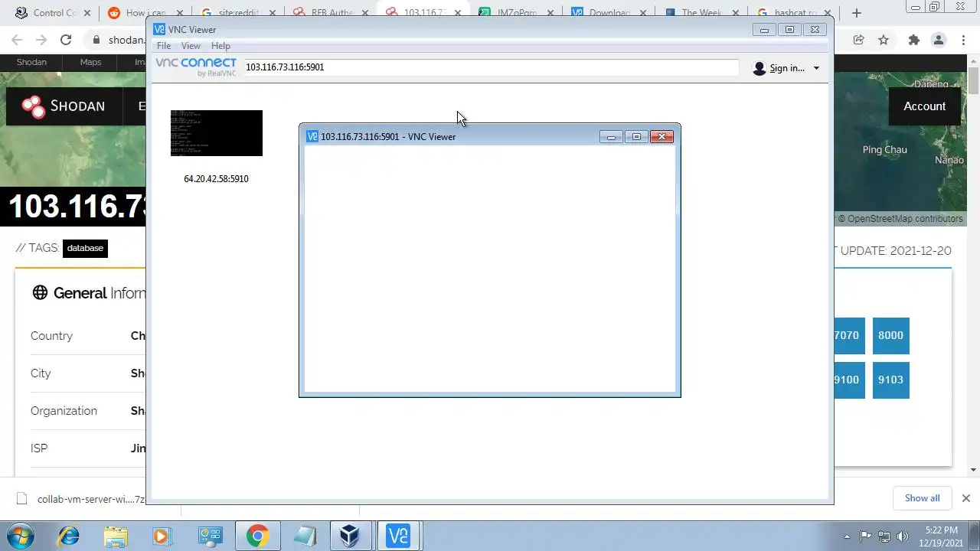Viewport: 980px width, 551px height.
Task: Click the Windows Start button
Action: point(21,536)
